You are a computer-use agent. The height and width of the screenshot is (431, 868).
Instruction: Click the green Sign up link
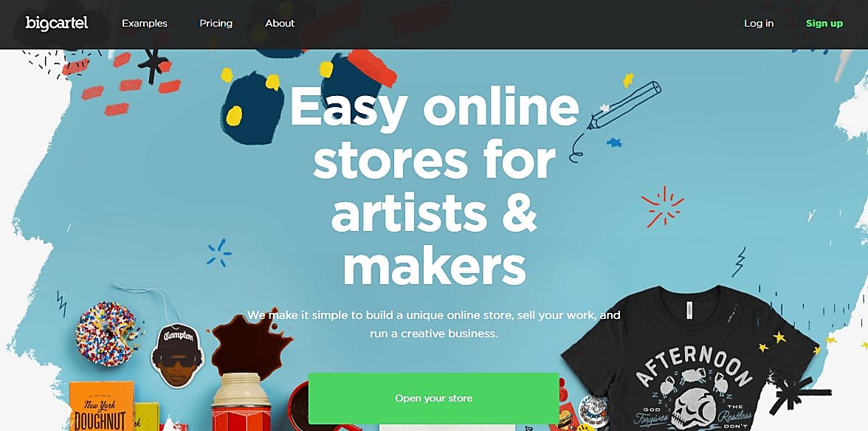tap(824, 23)
